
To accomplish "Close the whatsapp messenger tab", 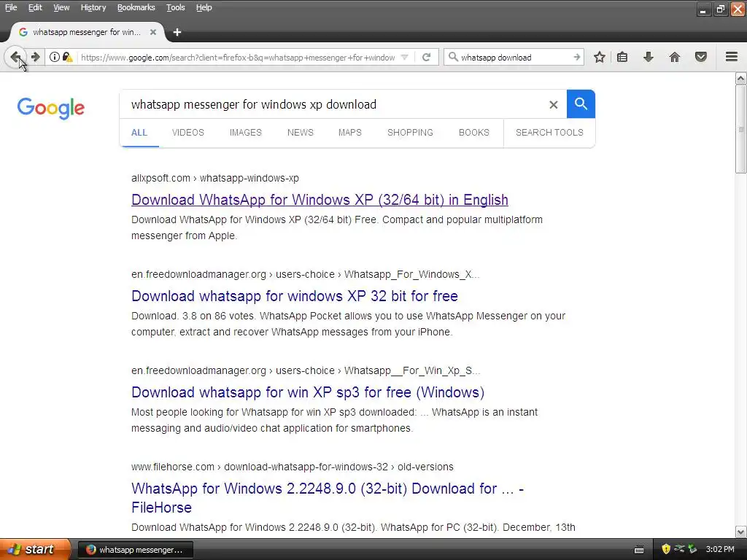I will coord(153,32).
